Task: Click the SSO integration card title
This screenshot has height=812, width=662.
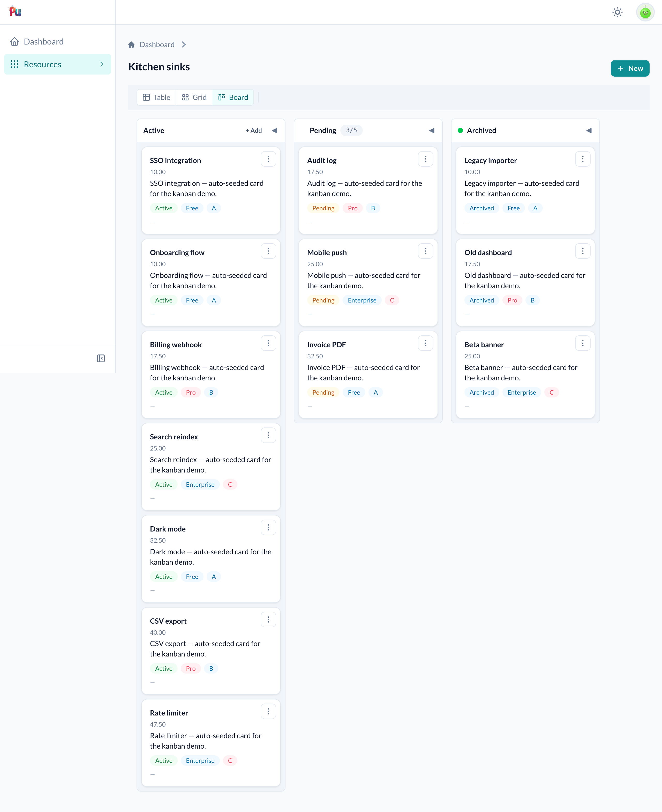Action: click(x=175, y=161)
